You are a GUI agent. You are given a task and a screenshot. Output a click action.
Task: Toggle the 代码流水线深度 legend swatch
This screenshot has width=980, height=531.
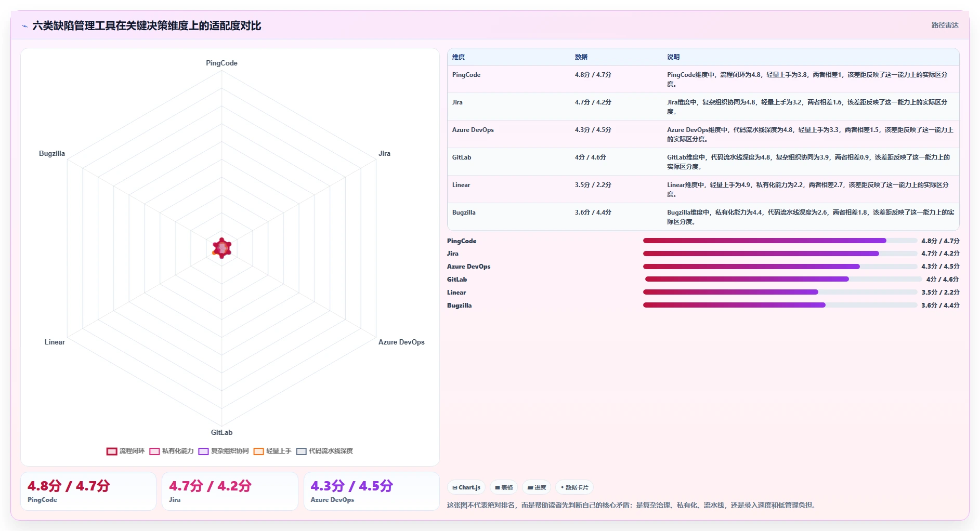301,451
